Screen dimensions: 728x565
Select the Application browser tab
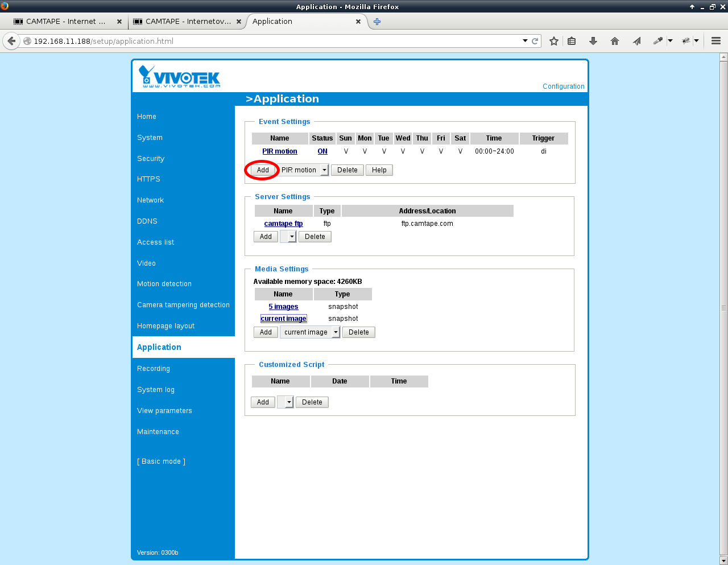pos(307,22)
